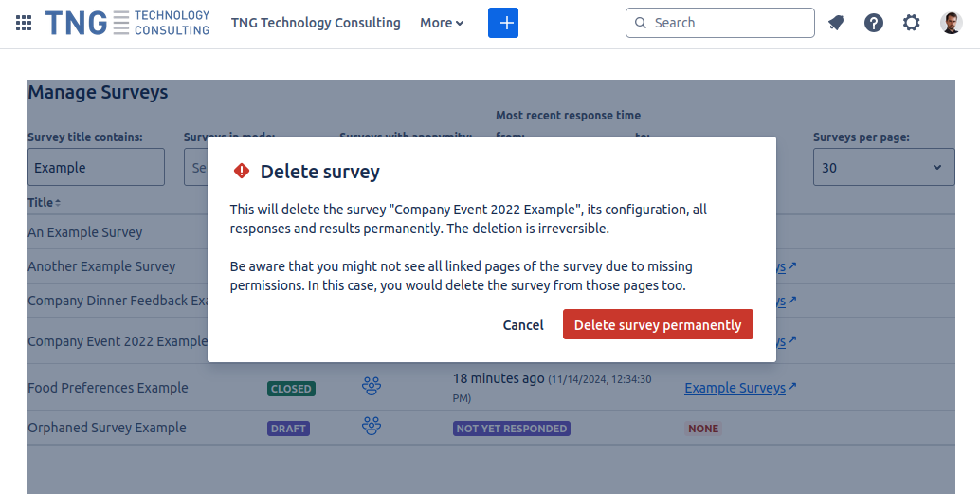The image size is (980, 494).
Task: Open the notifications icon in the header
Action: coord(836,23)
